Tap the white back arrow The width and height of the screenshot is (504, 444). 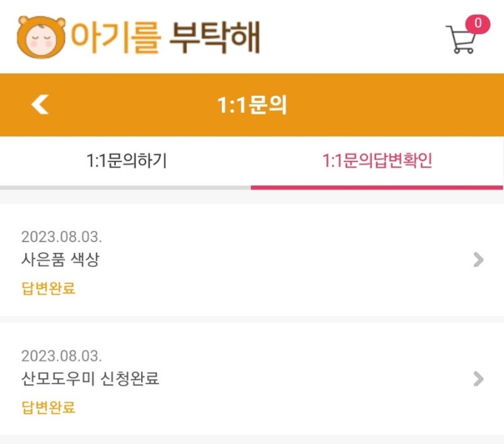(x=40, y=104)
